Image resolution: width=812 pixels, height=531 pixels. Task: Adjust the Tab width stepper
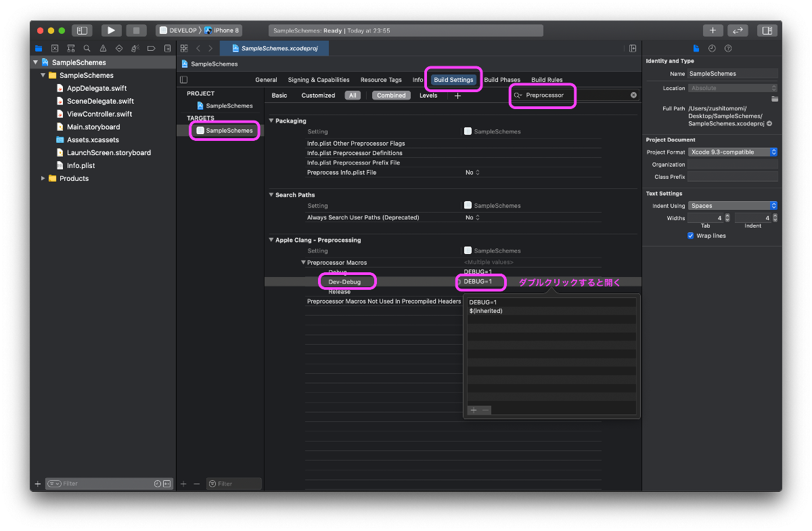[x=727, y=218]
